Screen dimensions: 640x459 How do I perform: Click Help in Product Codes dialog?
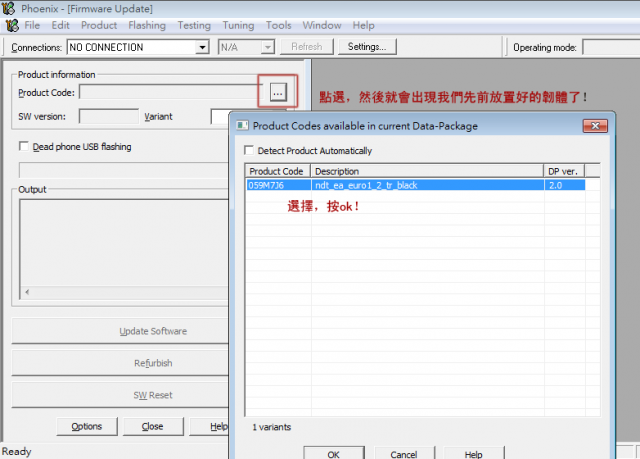pyautogui.click(x=473, y=454)
